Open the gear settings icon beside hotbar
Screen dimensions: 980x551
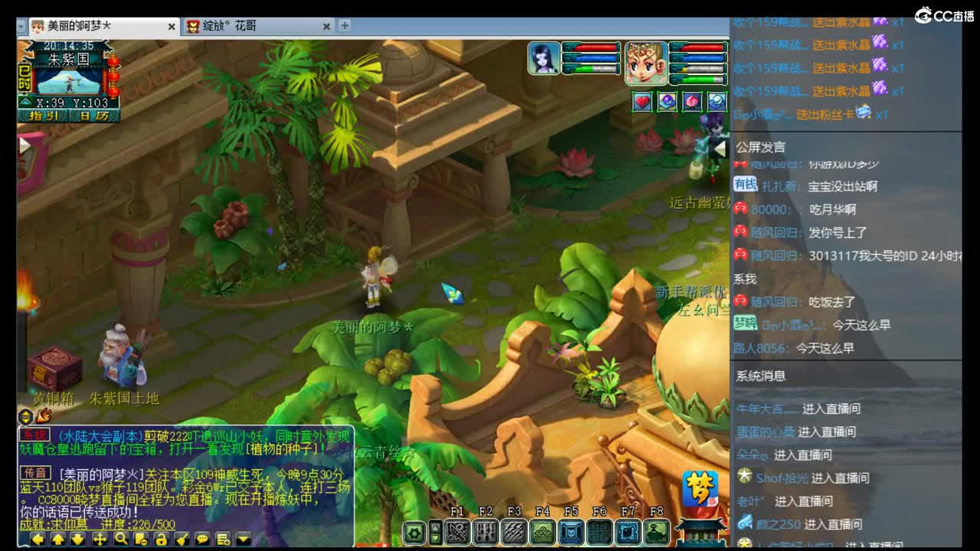pos(414,532)
